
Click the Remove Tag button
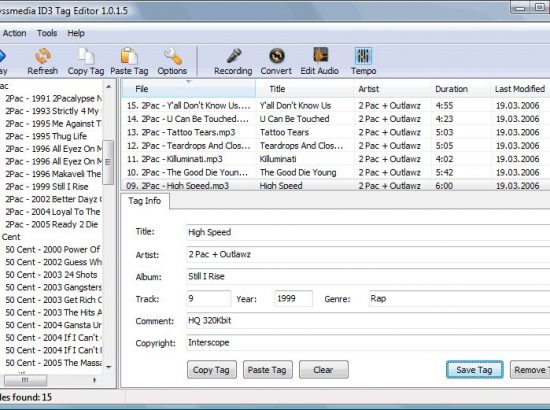[530, 370]
